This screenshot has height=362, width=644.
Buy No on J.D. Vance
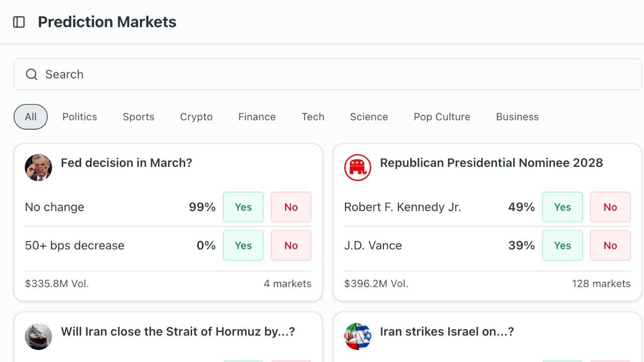[610, 245]
